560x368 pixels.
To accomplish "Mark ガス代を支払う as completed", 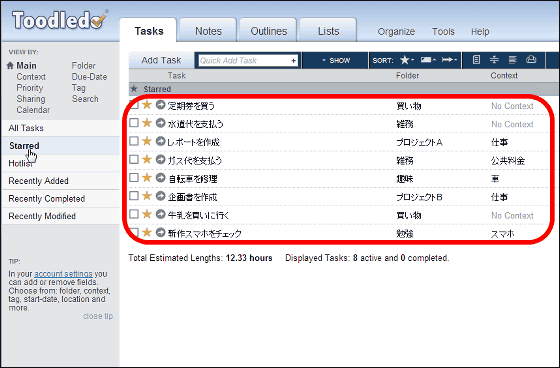I will pyautogui.click(x=134, y=159).
